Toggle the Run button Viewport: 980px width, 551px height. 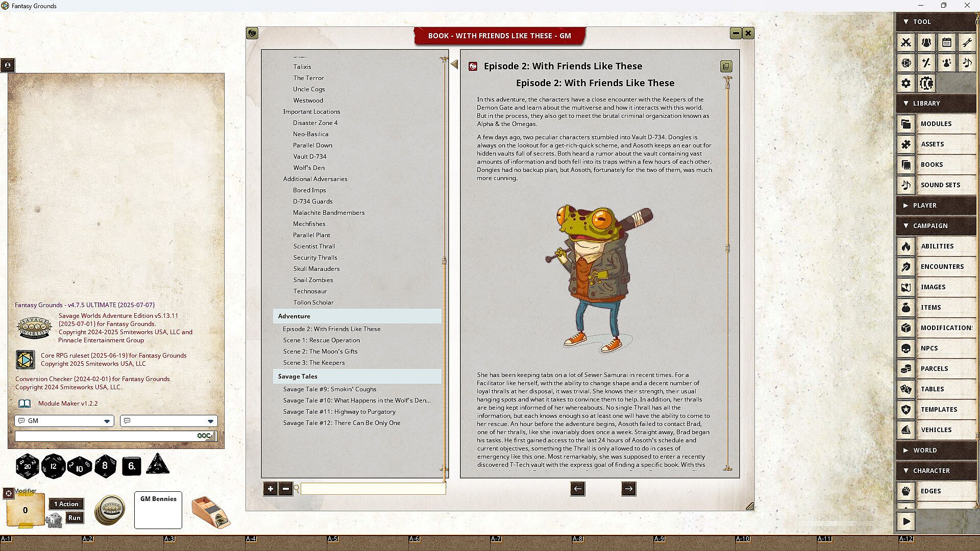74,518
